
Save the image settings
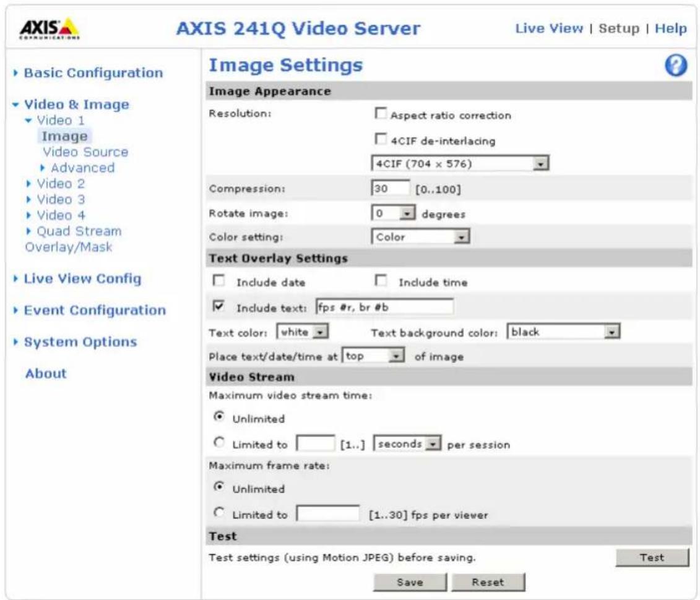[x=410, y=582]
